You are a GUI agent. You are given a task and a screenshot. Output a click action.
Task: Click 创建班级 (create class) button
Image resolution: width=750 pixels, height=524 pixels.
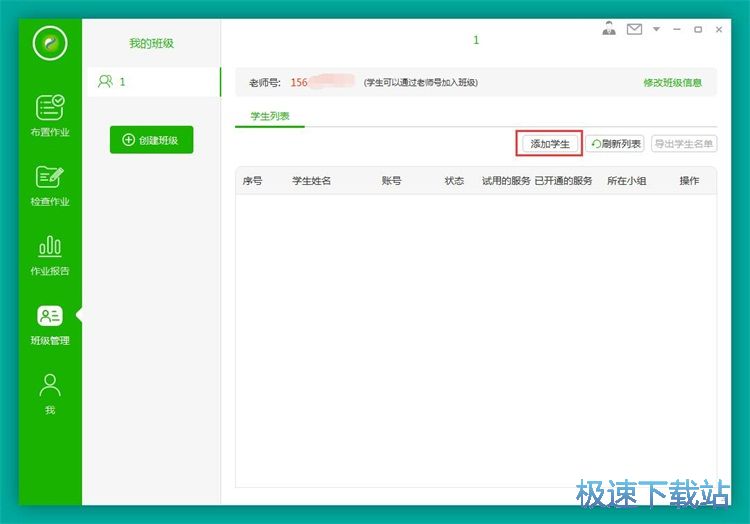click(x=151, y=140)
